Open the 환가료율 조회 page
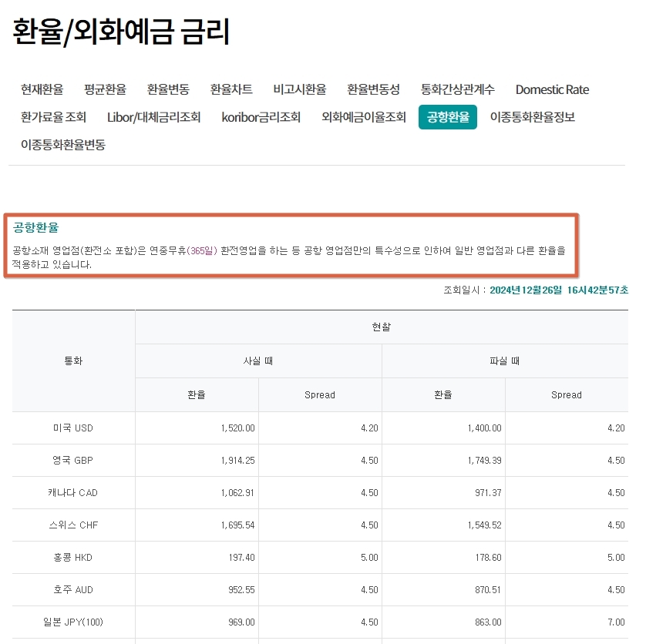 53,118
